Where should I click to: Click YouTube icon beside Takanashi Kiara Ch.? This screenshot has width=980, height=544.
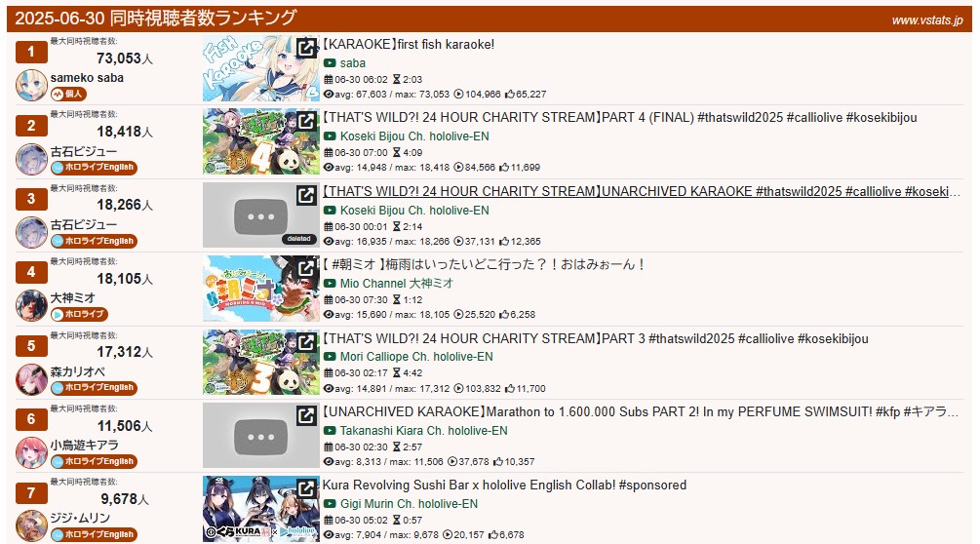pyautogui.click(x=330, y=430)
